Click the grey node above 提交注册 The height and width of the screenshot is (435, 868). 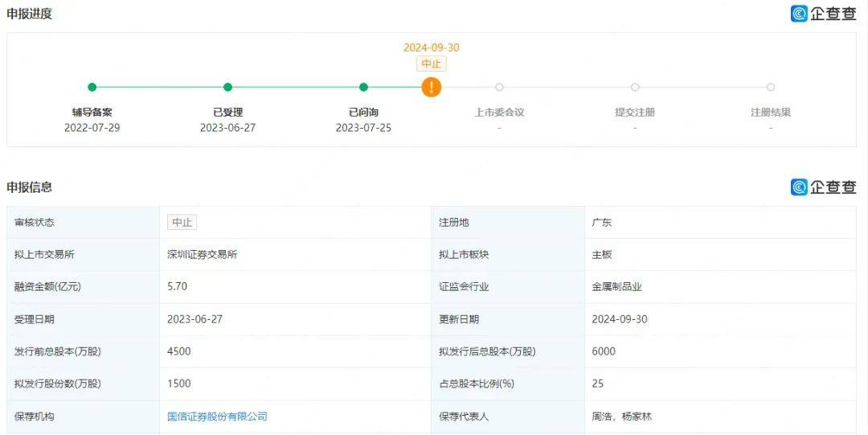tap(635, 87)
